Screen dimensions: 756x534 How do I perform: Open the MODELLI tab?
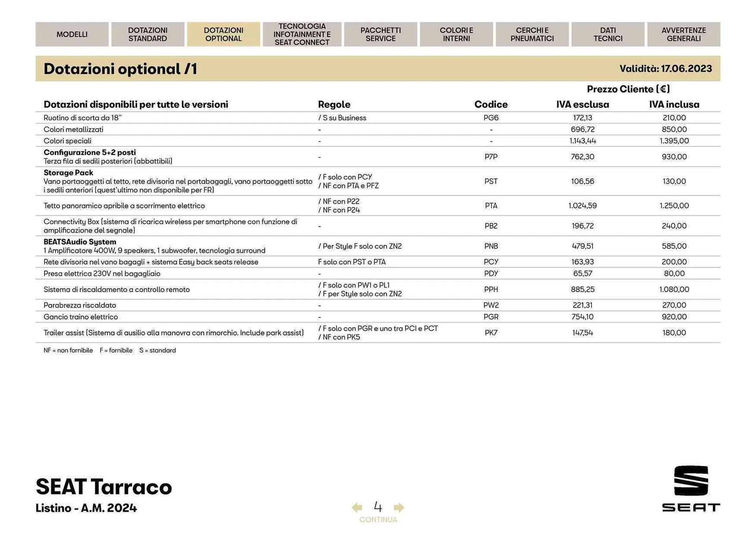72,34
